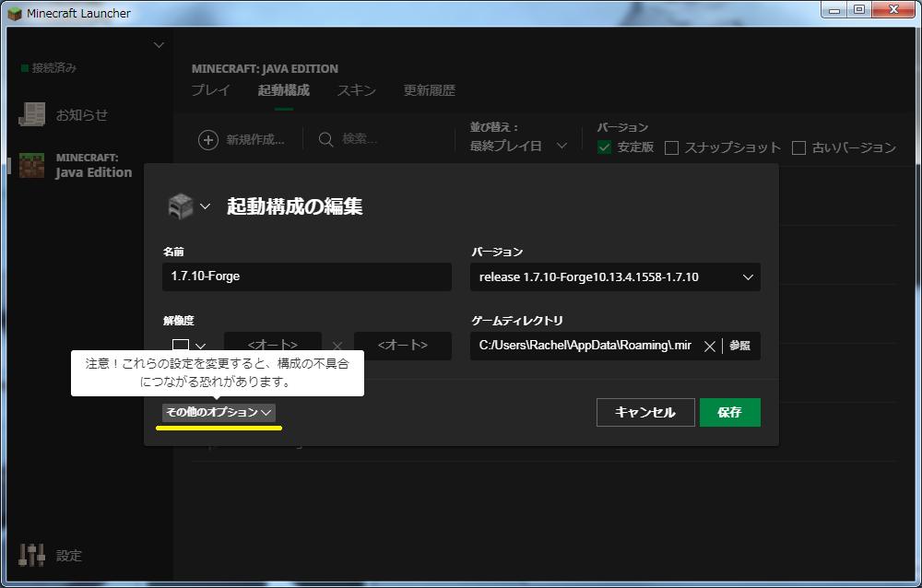Viewport: 922px width, 588px height.
Task: Expand the profile icon chooser chevron
Action: coord(205,206)
